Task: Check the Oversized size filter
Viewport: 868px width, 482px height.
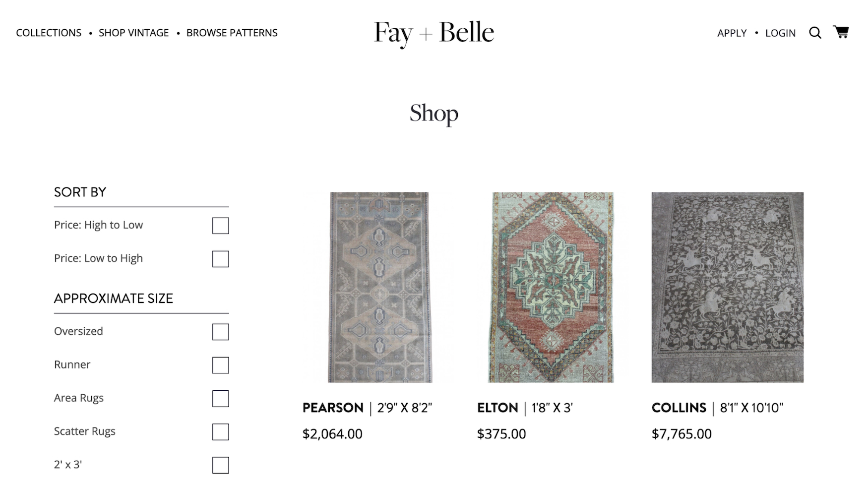Action: coord(220,332)
